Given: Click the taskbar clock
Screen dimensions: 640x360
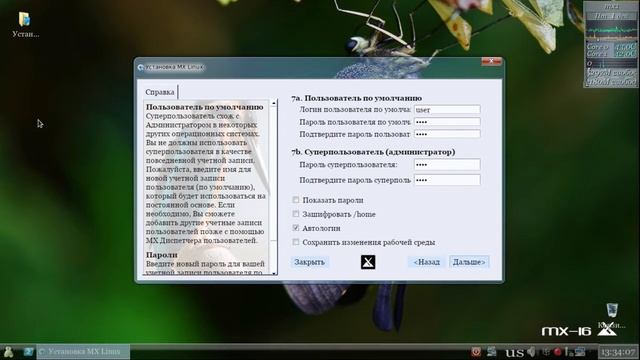Looking at the screenshot, I should pos(618,352).
